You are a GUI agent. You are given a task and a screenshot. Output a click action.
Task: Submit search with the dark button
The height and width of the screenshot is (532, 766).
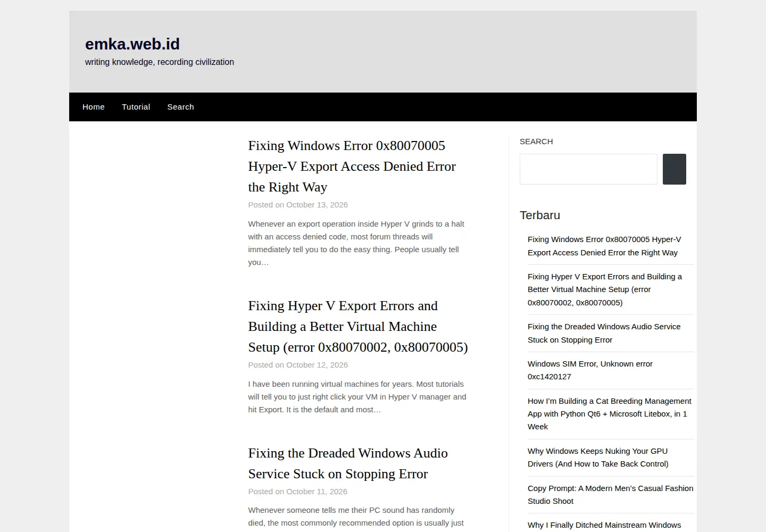coord(675,169)
